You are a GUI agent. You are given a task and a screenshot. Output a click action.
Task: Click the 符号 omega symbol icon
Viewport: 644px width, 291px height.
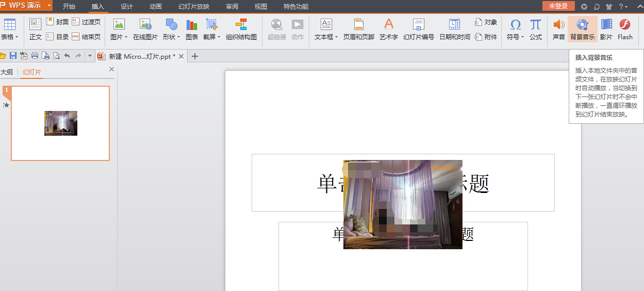pyautogui.click(x=515, y=24)
